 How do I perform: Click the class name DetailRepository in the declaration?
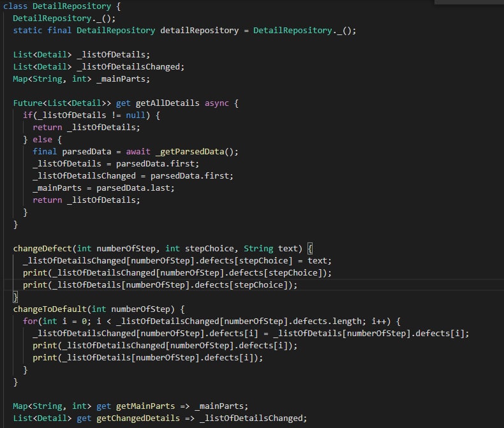tap(71, 6)
